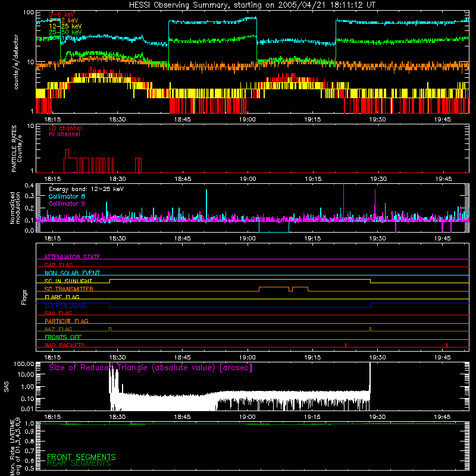Click the "REAR SEGMENTS" legend label

pyautogui.click(x=79, y=464)
